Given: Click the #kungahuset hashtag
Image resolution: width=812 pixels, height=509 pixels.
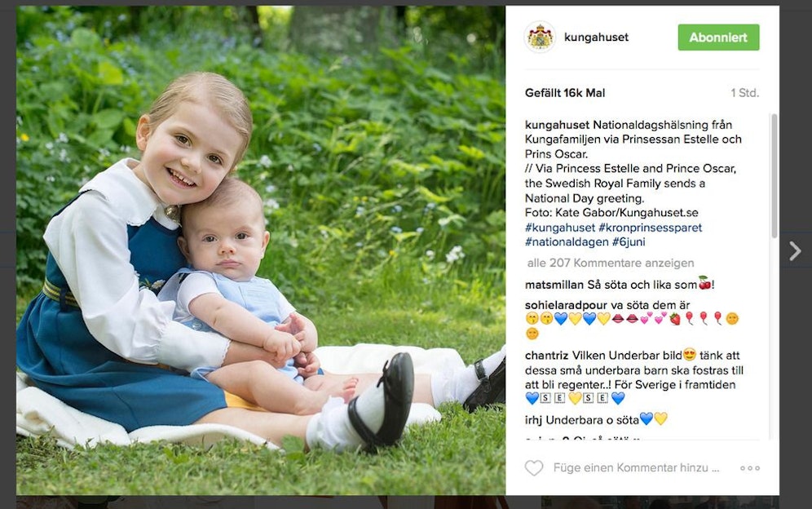Looking at the screenshot, I should (x=560, y=228).
